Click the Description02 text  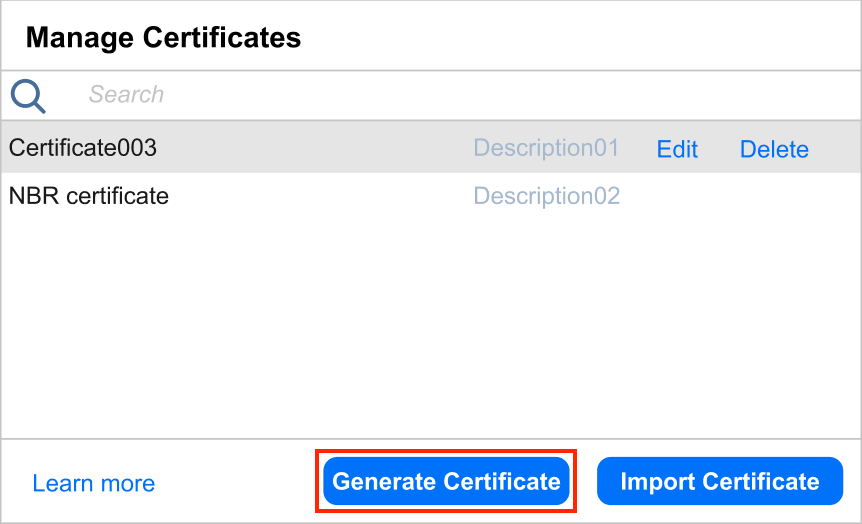pyautogui.click(x=546, y=196)
